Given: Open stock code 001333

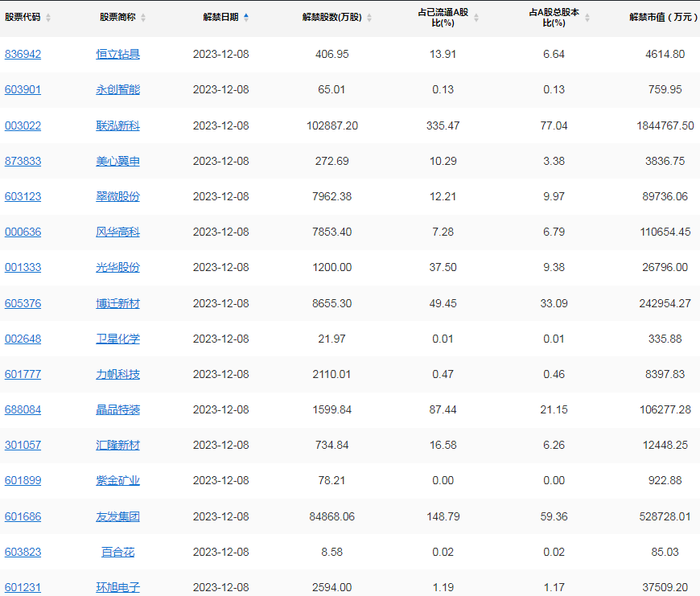Looking at the screenshot, I should [x=23, y=268].
